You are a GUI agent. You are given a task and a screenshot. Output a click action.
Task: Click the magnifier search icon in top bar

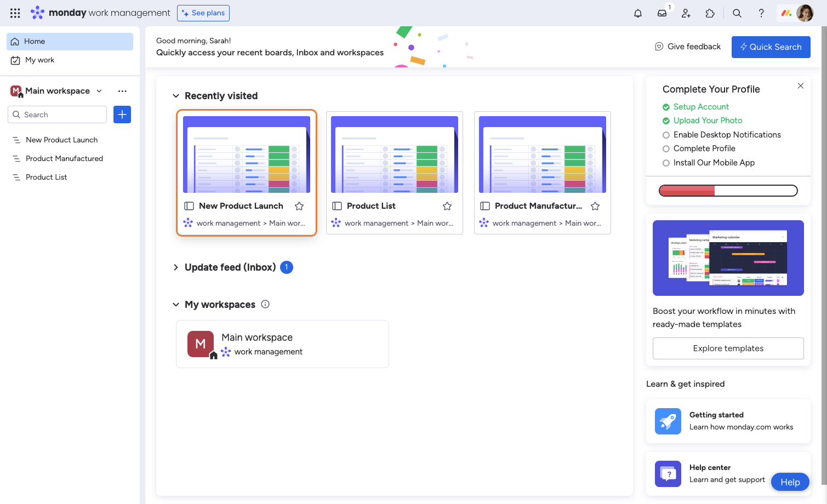(737, 13)
